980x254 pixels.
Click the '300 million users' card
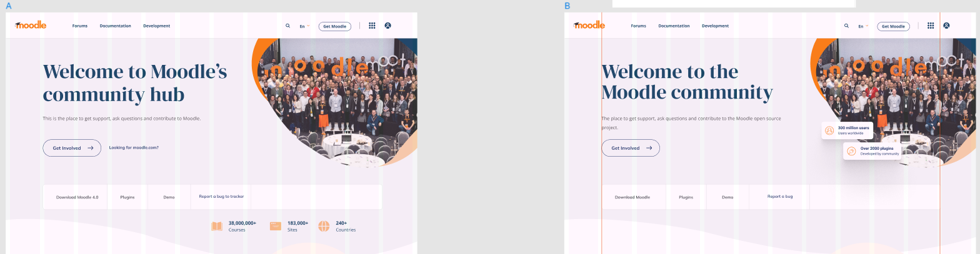tap(847, 130)
